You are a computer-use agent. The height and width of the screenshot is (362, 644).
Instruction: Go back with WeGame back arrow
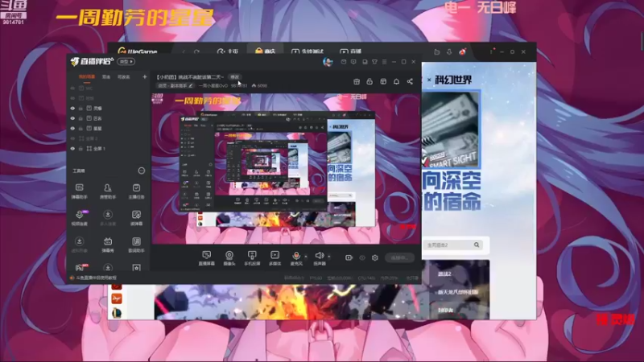[184, 51]
